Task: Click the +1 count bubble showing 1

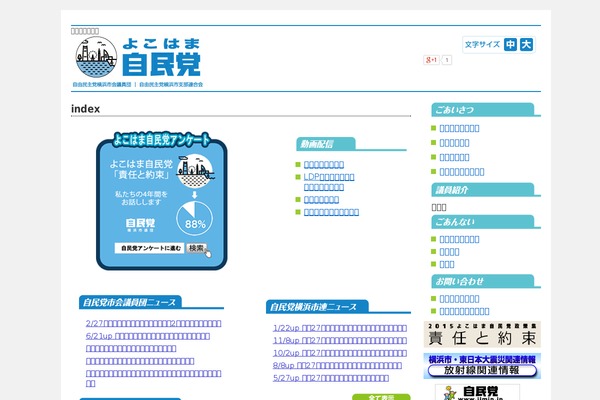Action: tap(447, 60)
